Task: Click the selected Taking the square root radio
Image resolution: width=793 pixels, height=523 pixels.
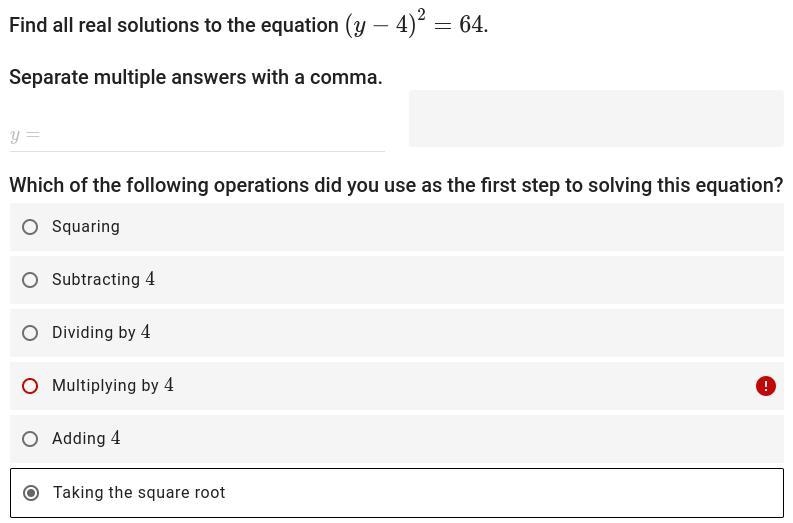Action: (31, 493)
